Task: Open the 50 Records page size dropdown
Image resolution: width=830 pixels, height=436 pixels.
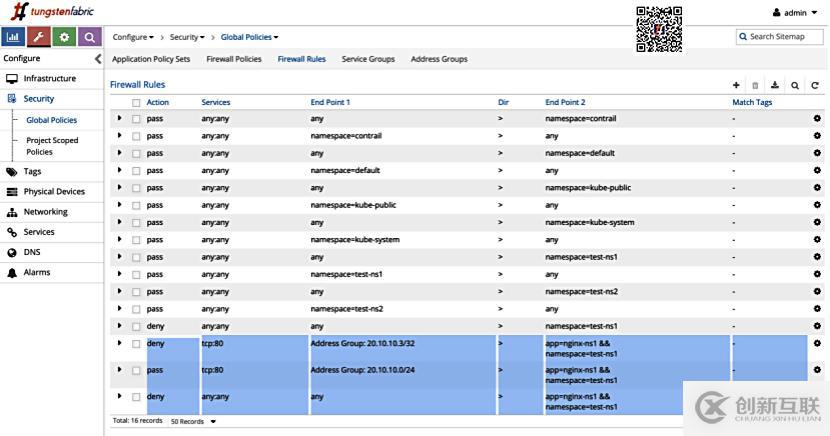Action: click(x=193, y=422)
